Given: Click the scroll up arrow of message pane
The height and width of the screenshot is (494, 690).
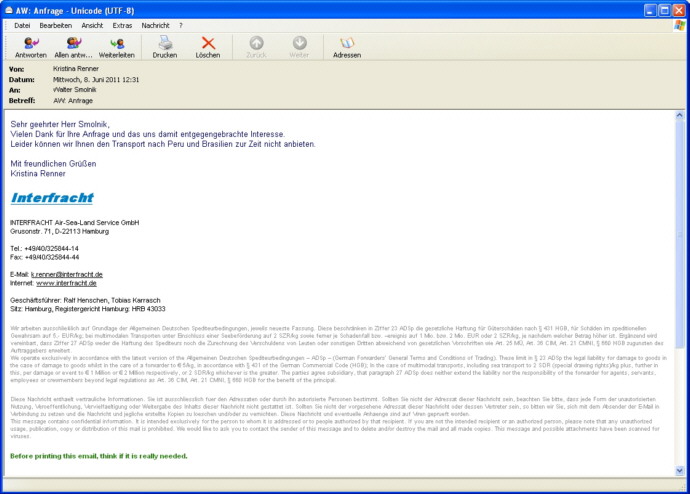Looking at the screenshot, I should (x=680, y=116).
